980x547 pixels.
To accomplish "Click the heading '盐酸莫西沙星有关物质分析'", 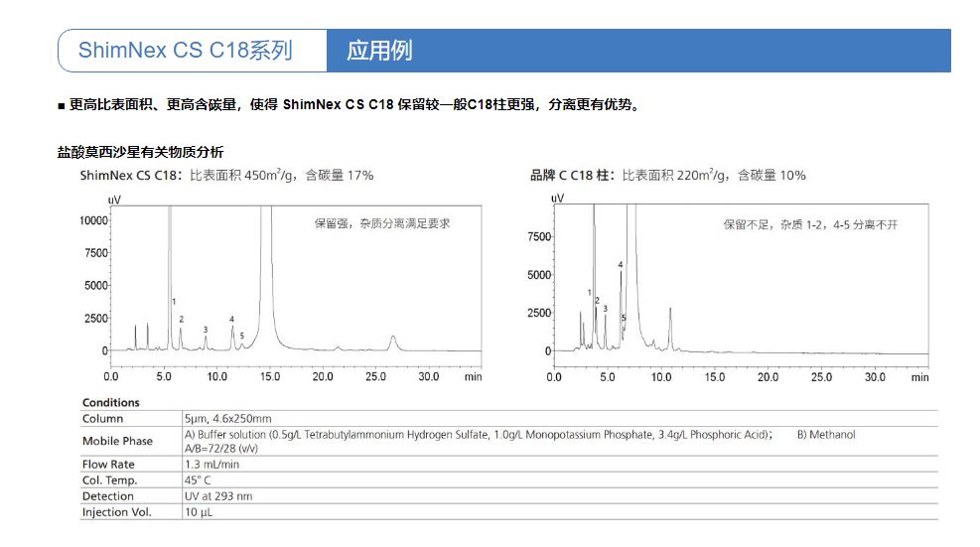I will pyautogui.click(x=140, y=152).
